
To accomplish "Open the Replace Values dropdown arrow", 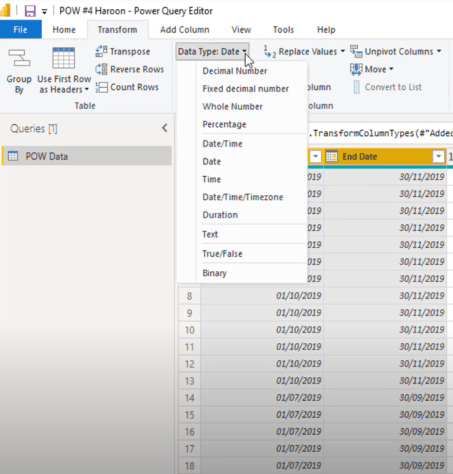I will pos(343,51).
